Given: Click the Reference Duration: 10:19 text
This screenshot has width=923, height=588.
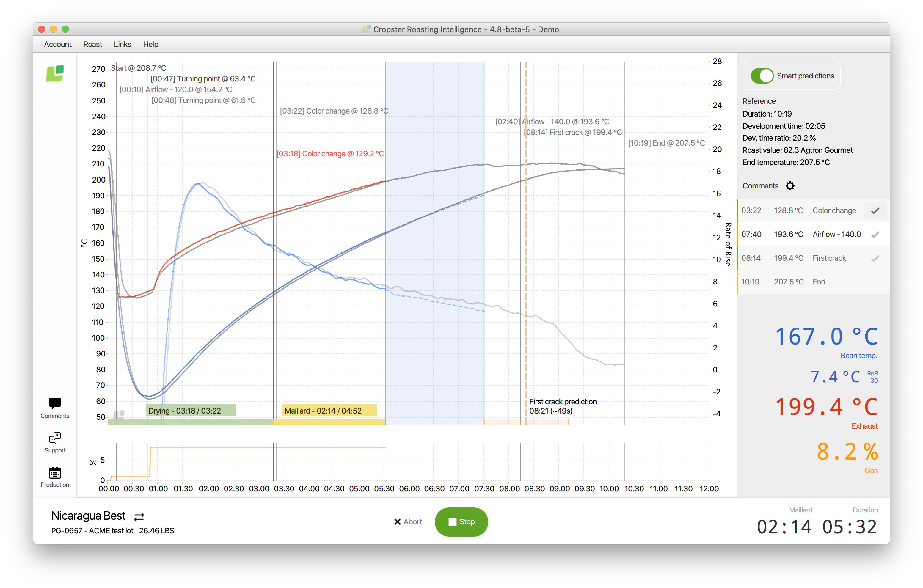Looking at the screenshot, I should [767, 114].
